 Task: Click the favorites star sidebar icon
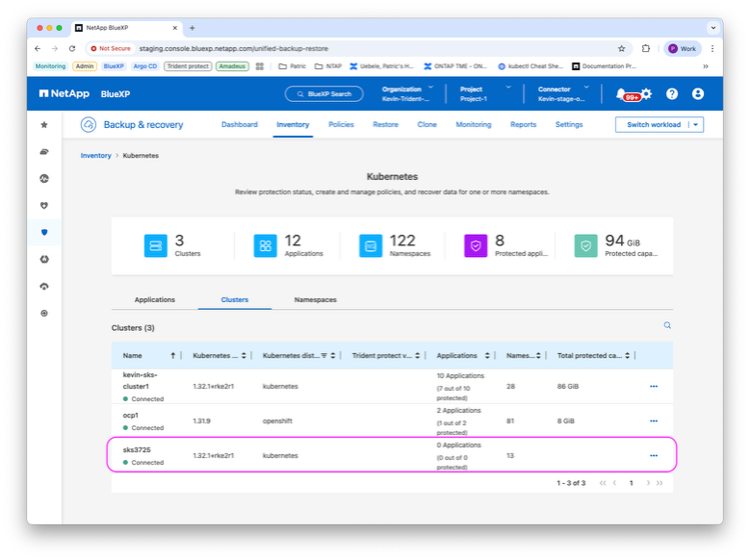pyautogui.click(x=44, y=125)
